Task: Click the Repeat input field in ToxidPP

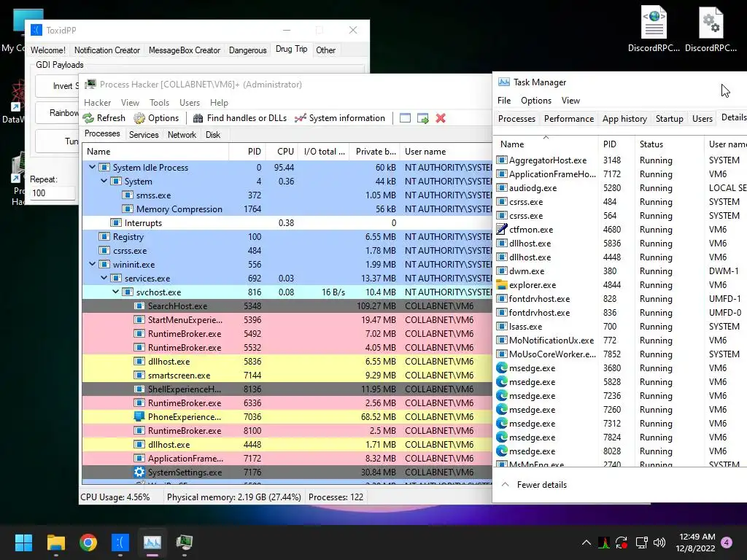Action: pyautogui.click(x=53, y=193)
